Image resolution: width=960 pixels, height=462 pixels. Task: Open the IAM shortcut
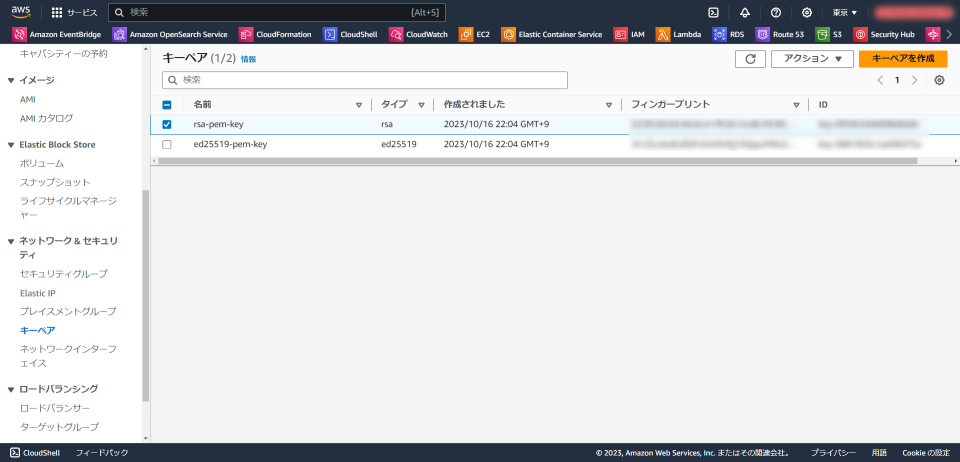click(629, 34)
